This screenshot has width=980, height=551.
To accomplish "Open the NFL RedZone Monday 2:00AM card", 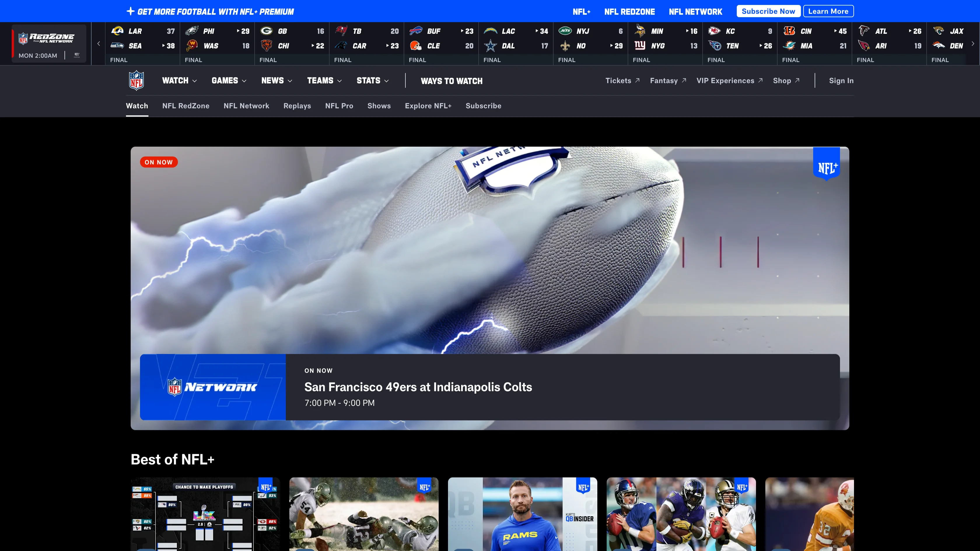I will (x=49, y=44).
